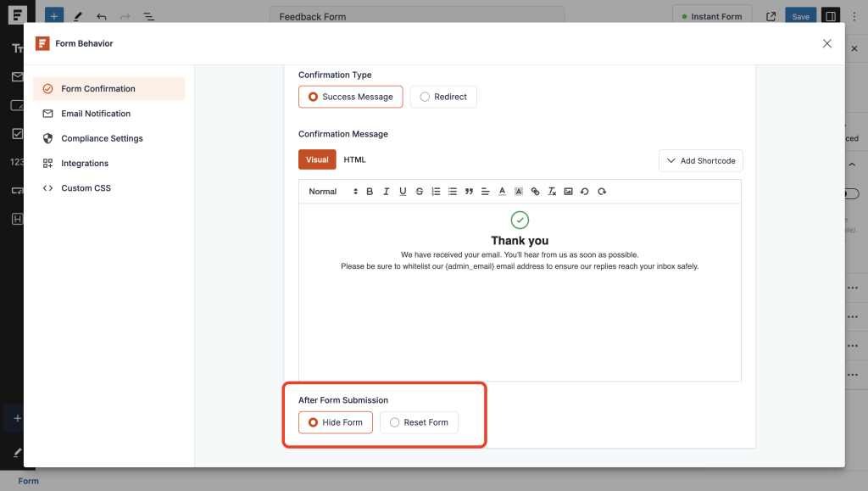Open Custom CSS settings
868x491 pixels.
pos(85,187)
